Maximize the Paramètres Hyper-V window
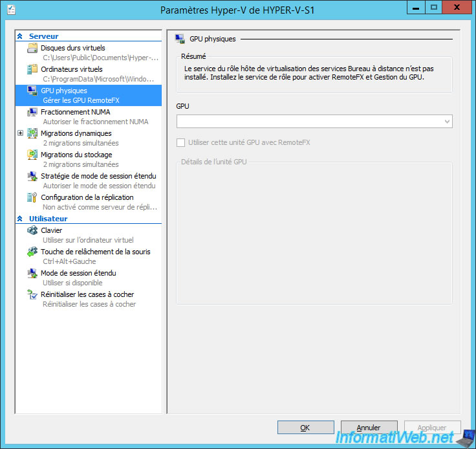Screen dimensions: 476x449 coord(434,8)
